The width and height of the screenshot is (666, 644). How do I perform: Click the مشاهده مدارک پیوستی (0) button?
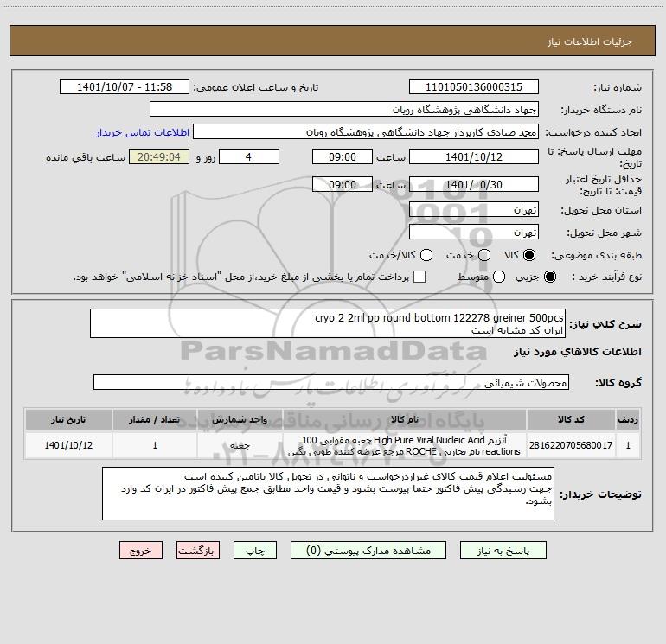point(368,551)
